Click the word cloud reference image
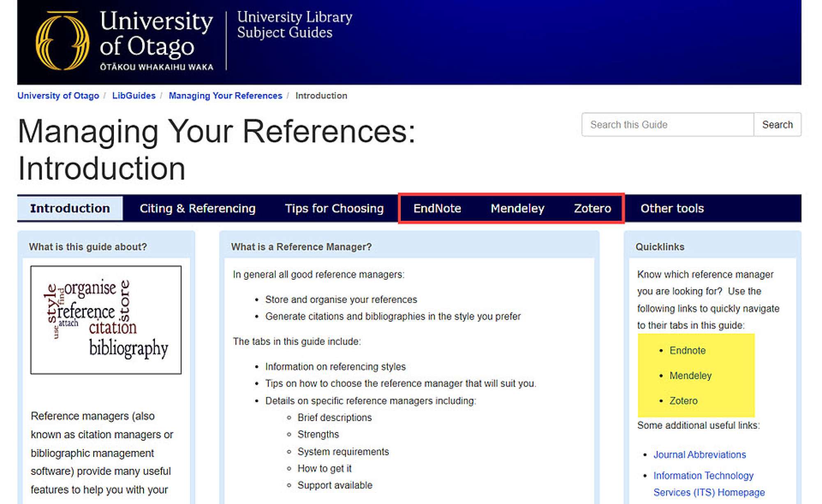 point(106,320)
